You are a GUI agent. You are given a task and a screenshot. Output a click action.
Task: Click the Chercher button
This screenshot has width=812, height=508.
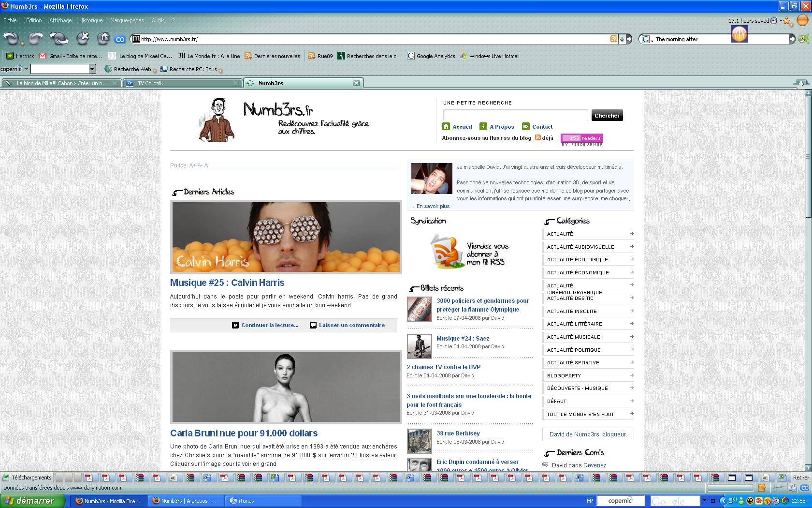pyautogui.click(x=607, y=115)
